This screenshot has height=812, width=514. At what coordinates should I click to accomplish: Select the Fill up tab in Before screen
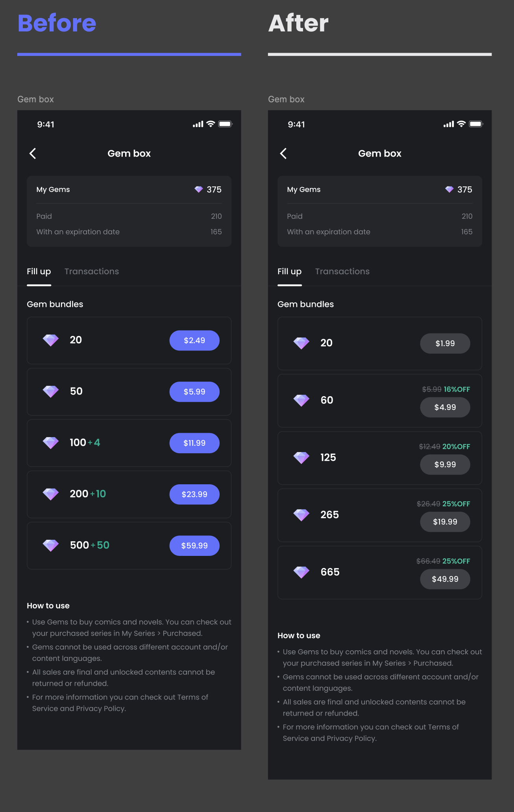39,272
